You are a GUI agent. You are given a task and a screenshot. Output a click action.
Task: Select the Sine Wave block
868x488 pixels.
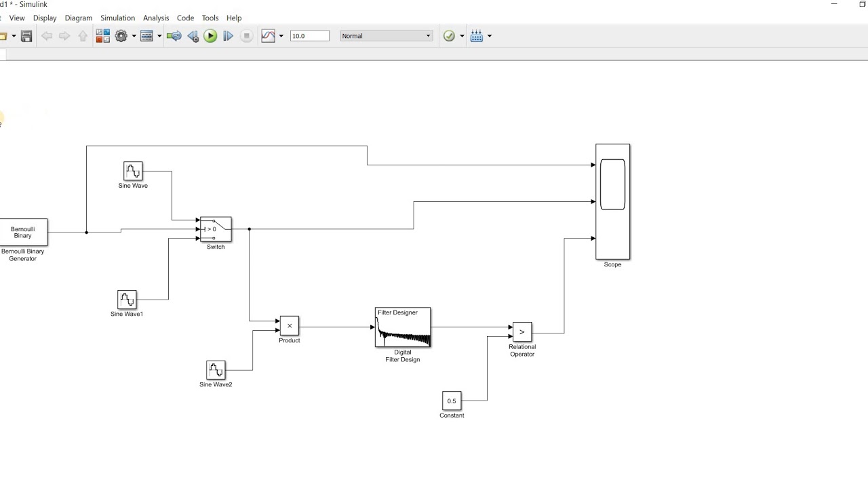pos(133,171)
